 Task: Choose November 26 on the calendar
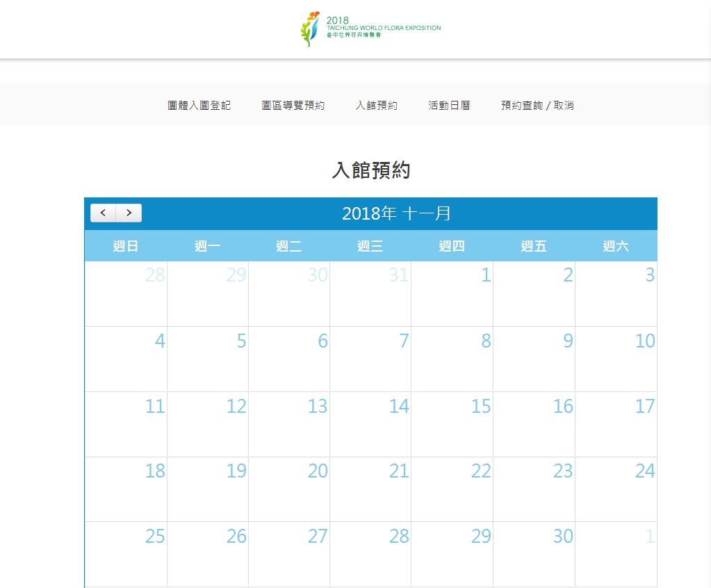[208, 554]
